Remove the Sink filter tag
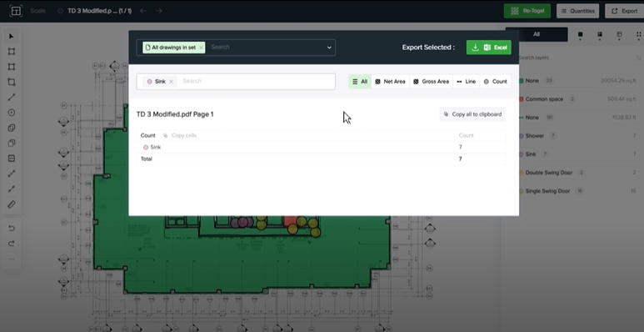 [x=172, y=82]
